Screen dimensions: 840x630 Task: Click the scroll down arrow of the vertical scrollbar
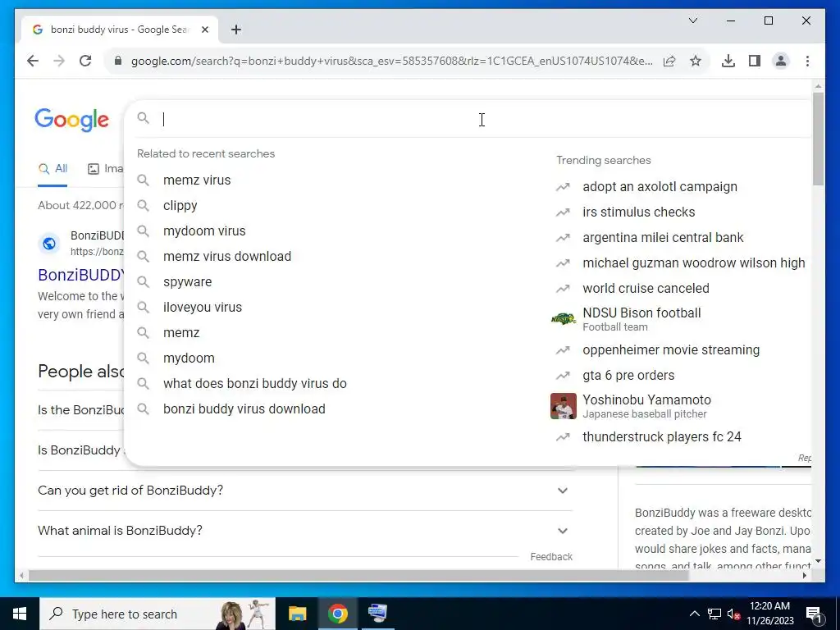coord(818,561)
